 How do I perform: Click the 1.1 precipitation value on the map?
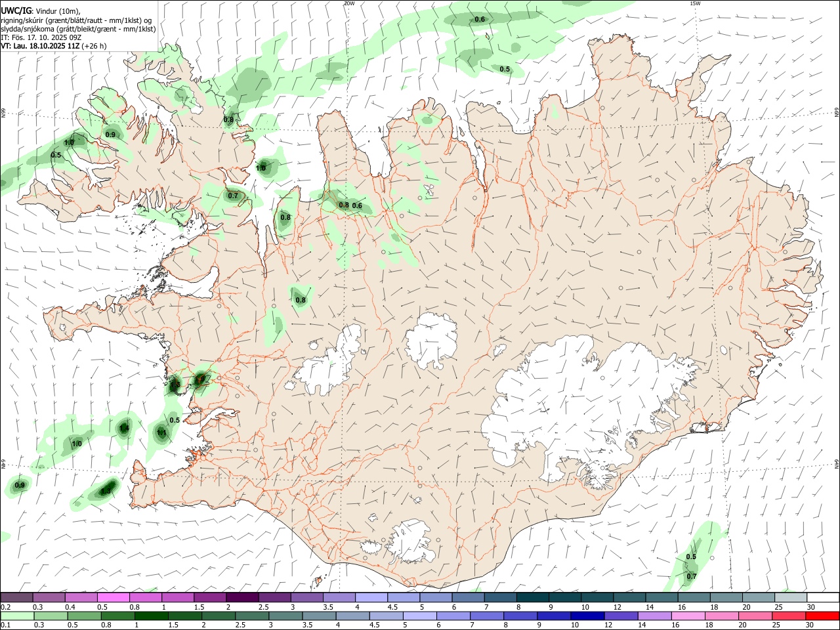coord(161,432)
